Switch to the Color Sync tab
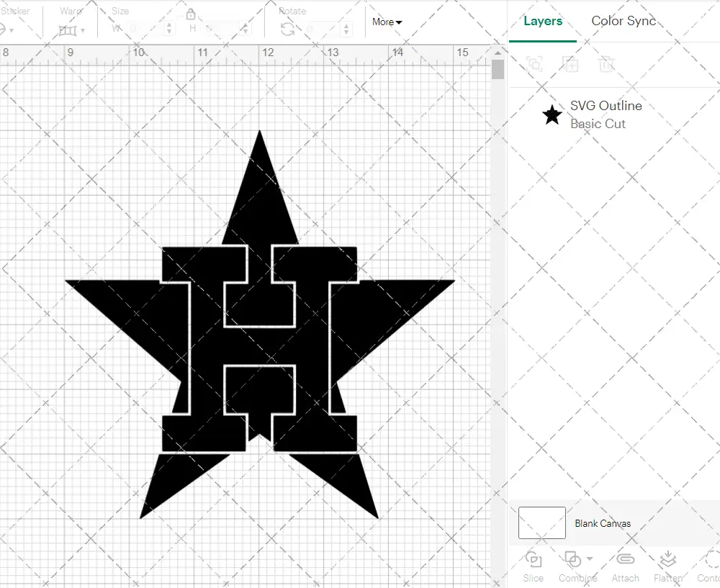The image size is (720, 588). coord(624,21)
